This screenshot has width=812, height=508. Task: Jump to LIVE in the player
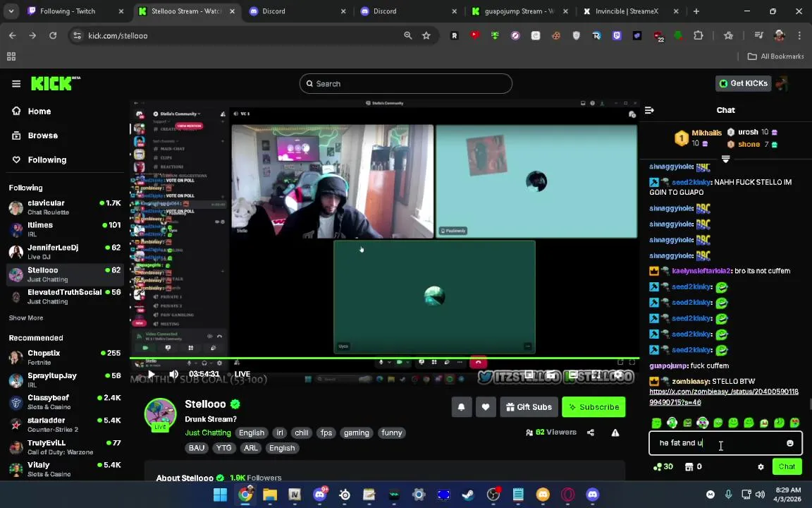(x=242, y=374)
